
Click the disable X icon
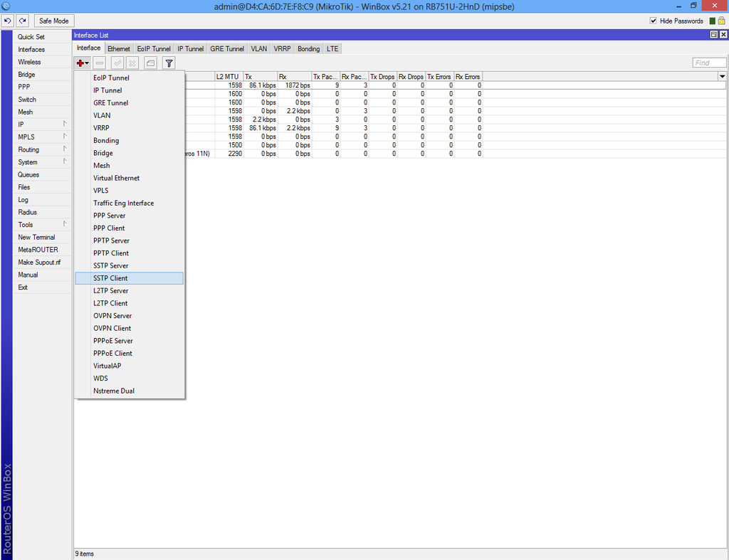132,63
